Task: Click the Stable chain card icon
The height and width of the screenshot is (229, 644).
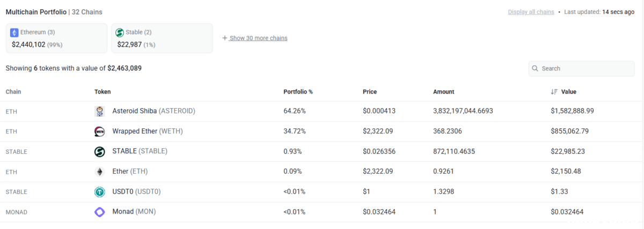Action: click(120, 32)
